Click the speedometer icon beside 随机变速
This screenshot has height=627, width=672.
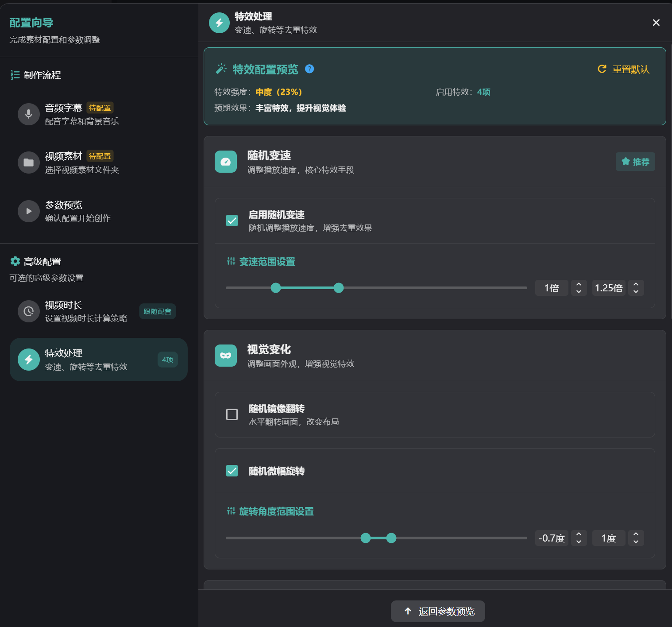coord(226,162)
